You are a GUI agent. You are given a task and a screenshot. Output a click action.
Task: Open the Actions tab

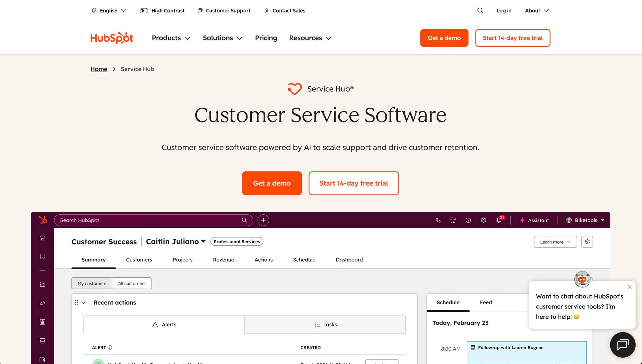click(264, 260)
